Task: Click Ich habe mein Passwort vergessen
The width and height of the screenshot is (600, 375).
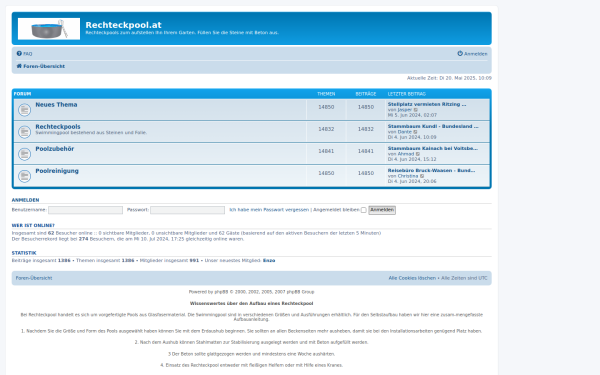Action: pos(269,210)
